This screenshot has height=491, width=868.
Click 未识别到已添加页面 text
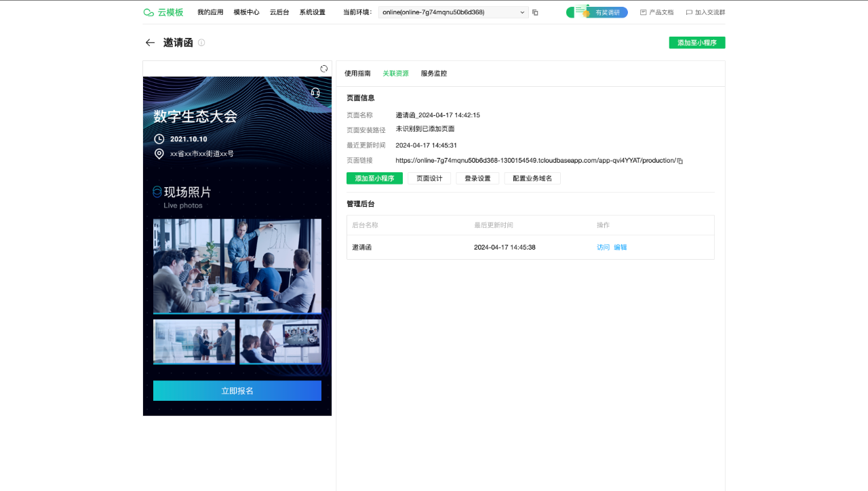[x=425, y=129]
